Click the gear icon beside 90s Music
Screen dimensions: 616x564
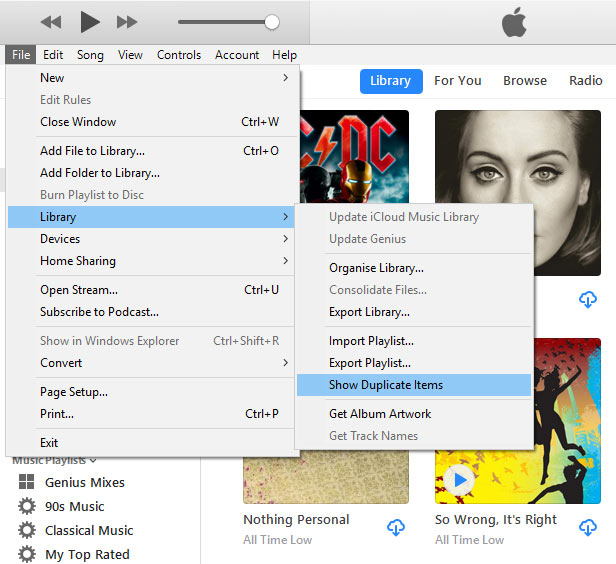(27, 506)
